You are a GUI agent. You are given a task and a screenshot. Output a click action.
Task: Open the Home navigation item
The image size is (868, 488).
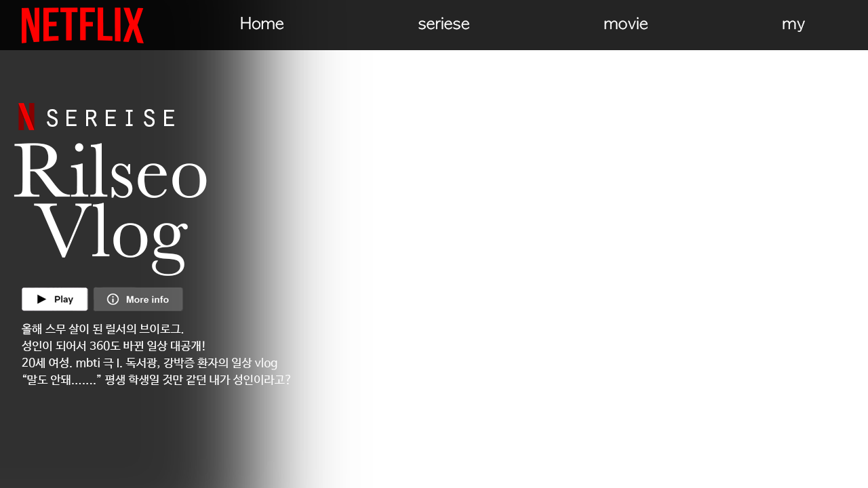(x=262, y=24)
